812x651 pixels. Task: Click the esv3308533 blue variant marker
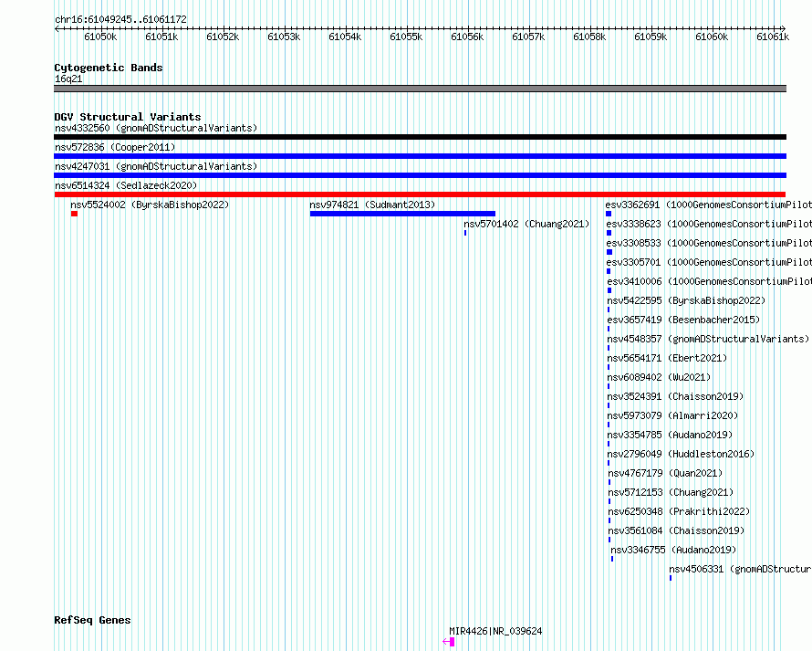[x=609, y=252]
